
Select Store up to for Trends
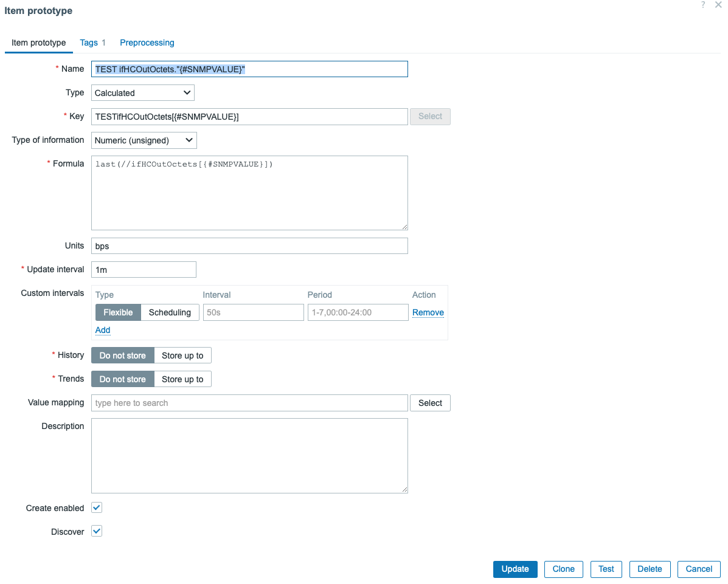coord(182,379)
